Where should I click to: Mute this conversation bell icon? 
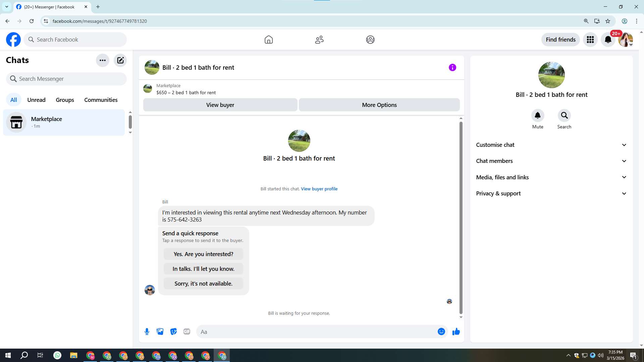pyautogui.click(x=538, y=116)
